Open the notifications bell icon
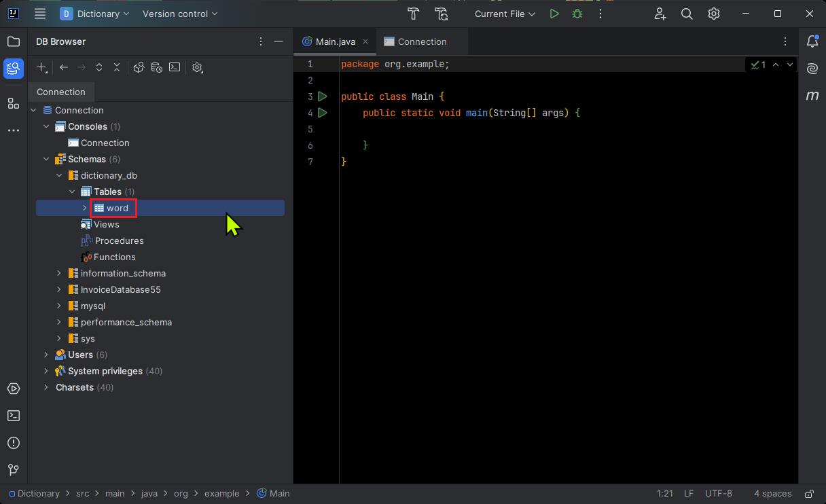The width and height of the screenshot is (826, 504). click(812, 41)
